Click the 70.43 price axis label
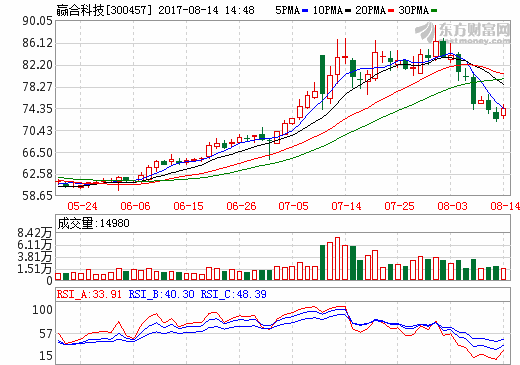Screen dimensions: 520x365 point(37,130)
